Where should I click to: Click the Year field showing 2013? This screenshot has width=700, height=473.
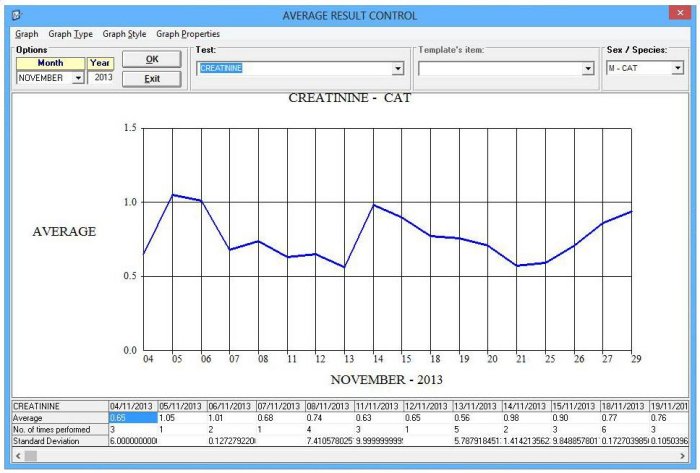tap(100, 78)
